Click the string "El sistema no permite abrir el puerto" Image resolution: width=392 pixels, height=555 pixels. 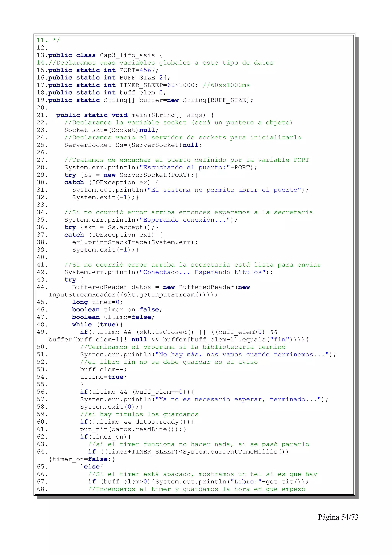coord(224,190)
